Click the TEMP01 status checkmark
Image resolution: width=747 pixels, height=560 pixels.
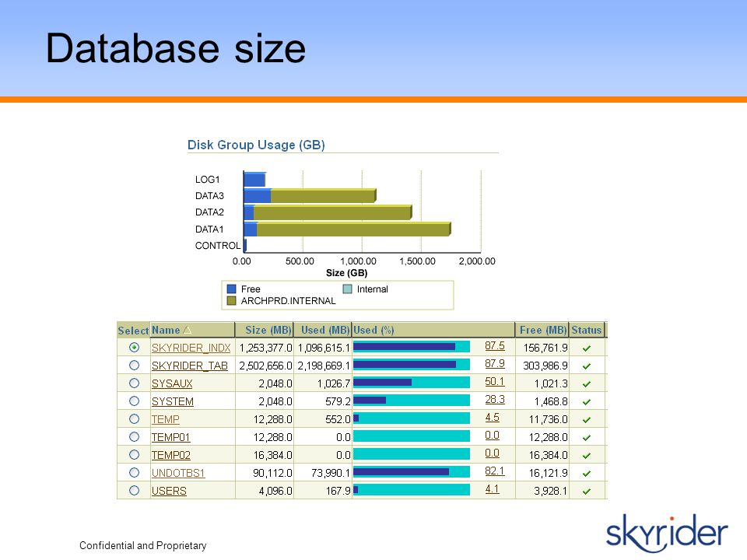click(x=587, y=438)
